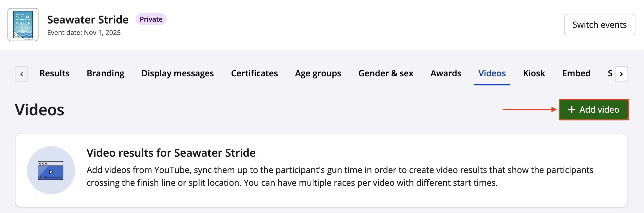Viewport: 644px width, 213px height.
Task: Select the Awards tab
Action: coord(446,73)
